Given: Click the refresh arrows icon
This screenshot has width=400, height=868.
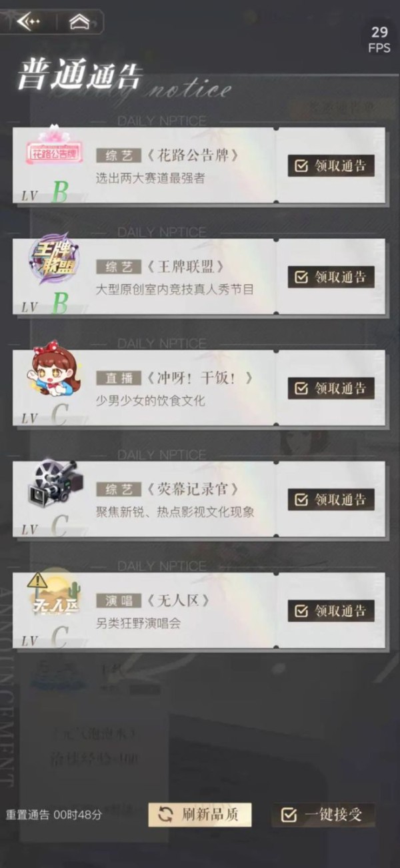Looking at the screenshot, I should click(165, 815).
